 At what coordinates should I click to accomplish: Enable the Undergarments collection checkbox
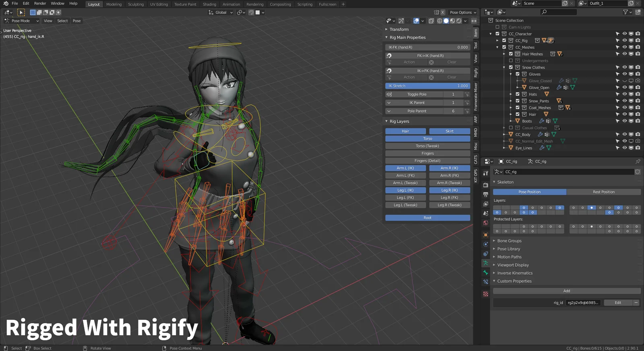pos(511,61)
